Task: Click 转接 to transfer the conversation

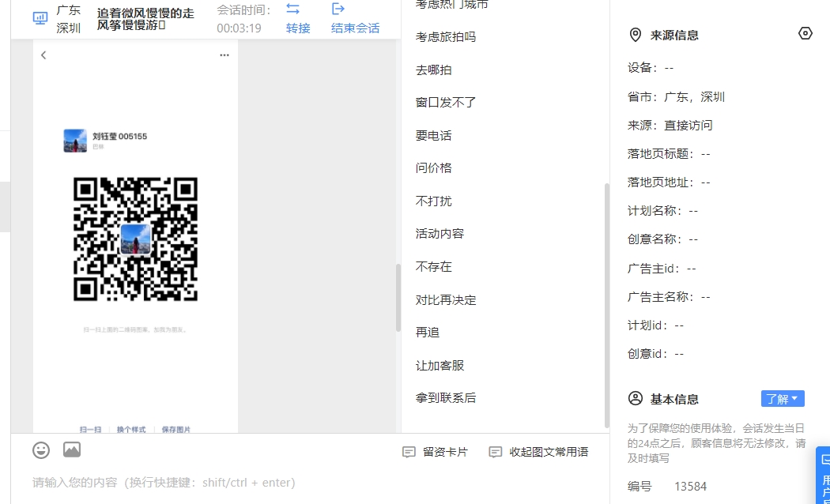Action: (298, 28)
